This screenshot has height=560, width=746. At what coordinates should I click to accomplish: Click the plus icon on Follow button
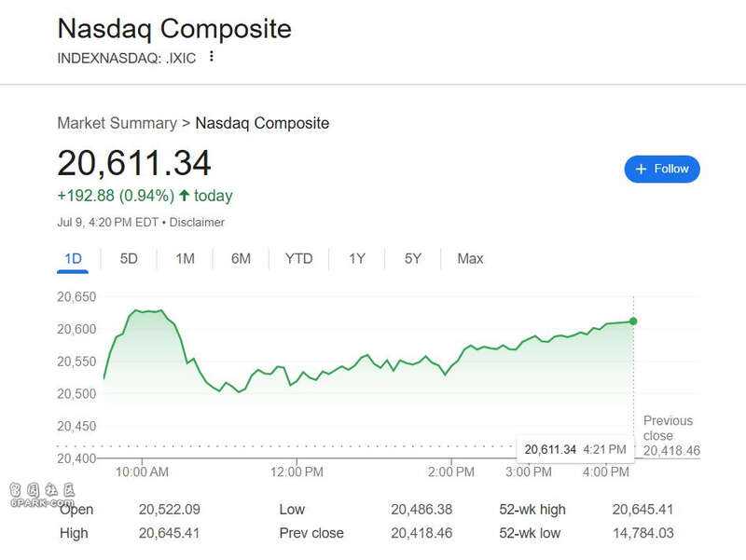[641, 170]
